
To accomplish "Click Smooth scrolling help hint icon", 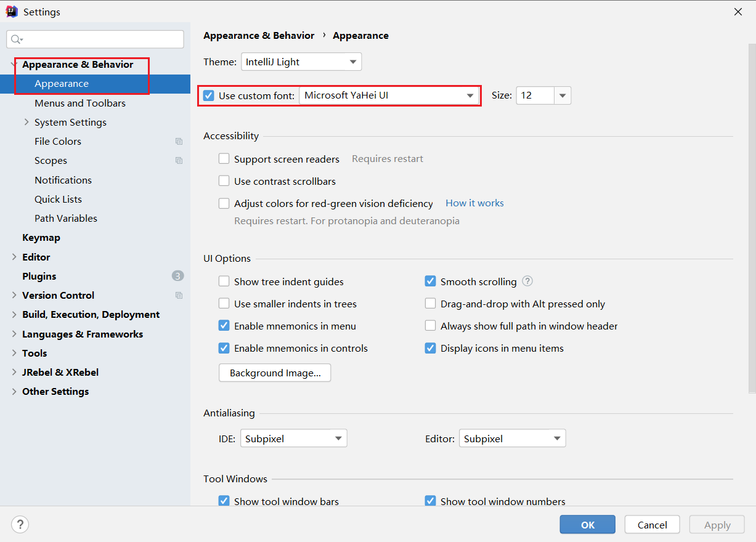I will pos(527,281).
